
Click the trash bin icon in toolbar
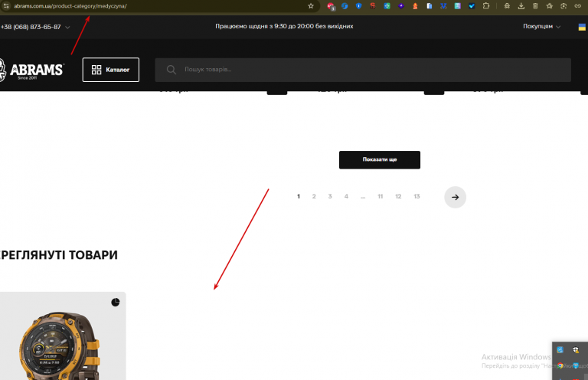(x=535, y=6)
